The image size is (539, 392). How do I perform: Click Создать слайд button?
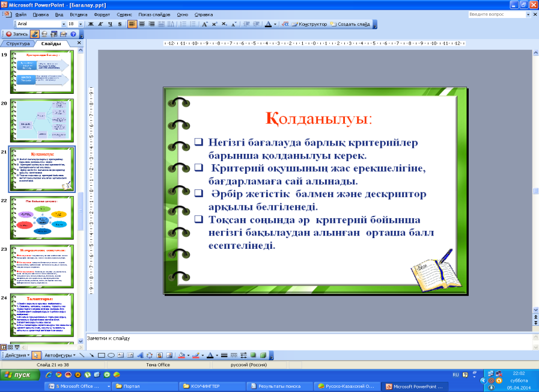(350, 24)
